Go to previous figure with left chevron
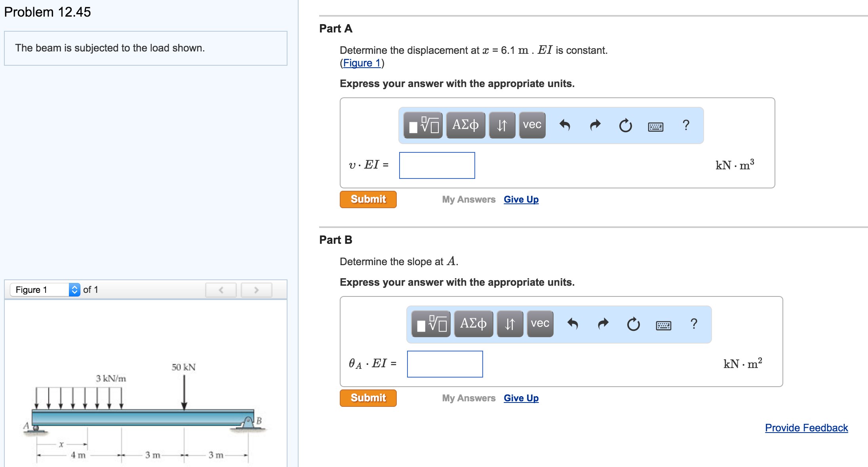Viewport: 868px width, 467px height. [221, 289]
